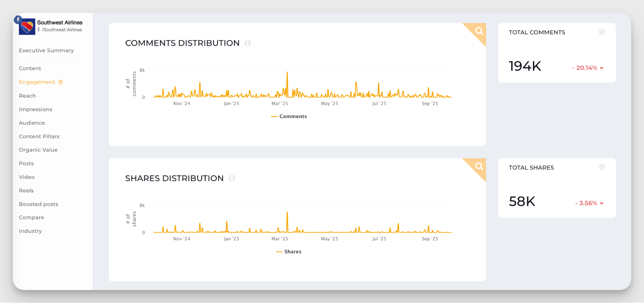Switch to the Industry section
The image size is (644, 303).
[30, 231]
